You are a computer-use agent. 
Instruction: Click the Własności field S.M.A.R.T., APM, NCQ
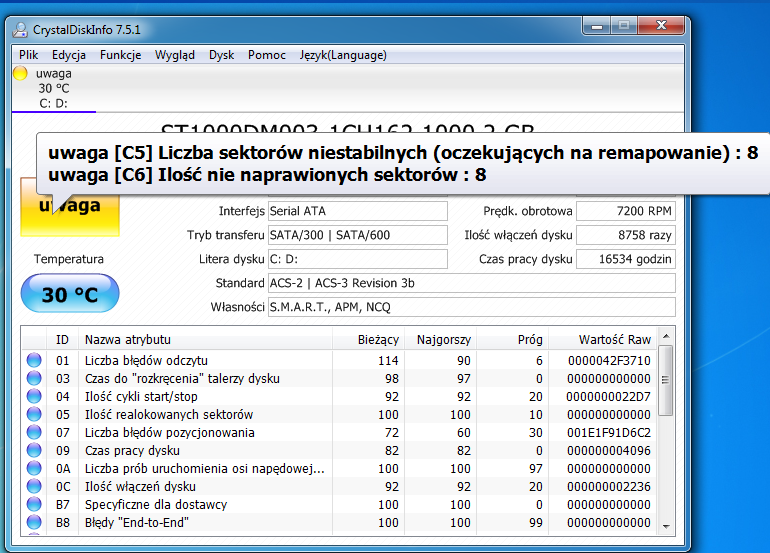pos(471,307)
